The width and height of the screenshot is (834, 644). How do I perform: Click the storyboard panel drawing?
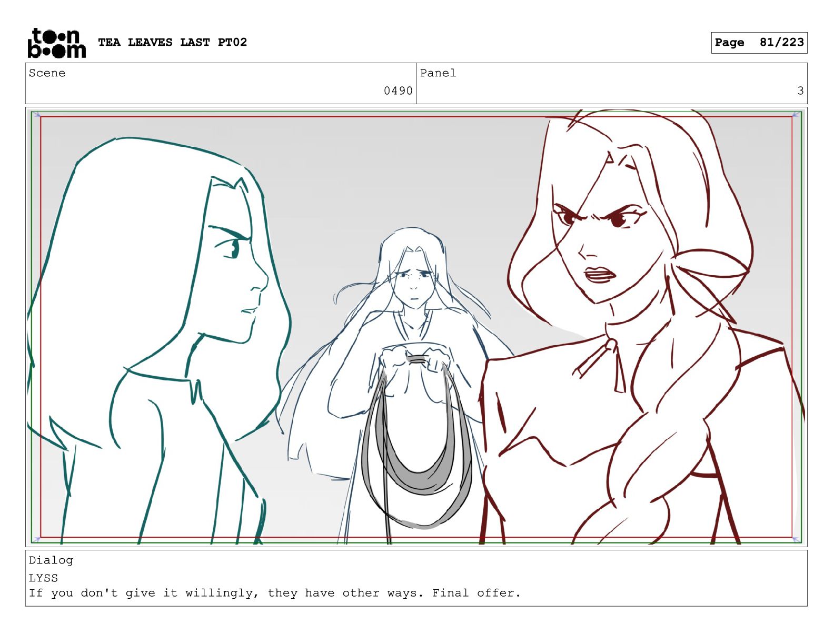pos(416,327)
